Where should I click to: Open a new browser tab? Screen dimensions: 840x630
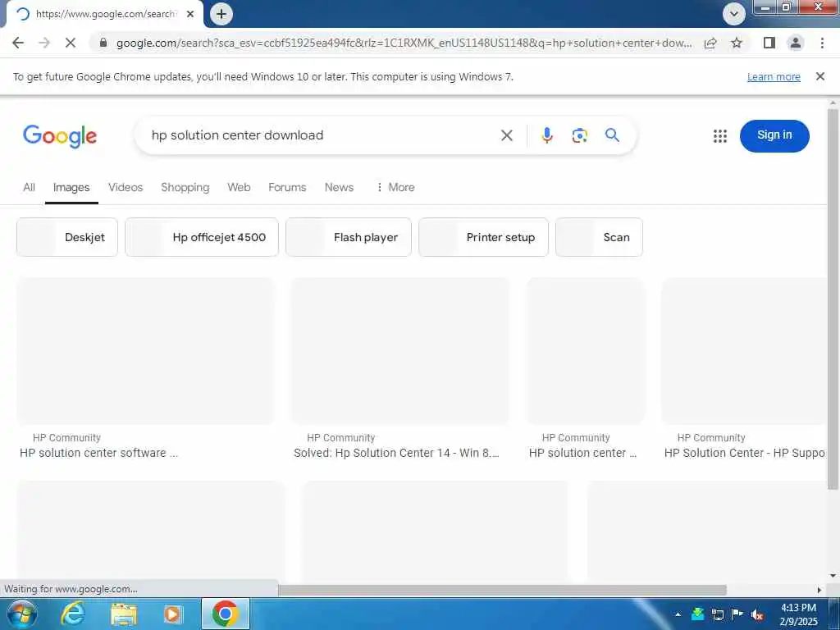click(221, 14)
